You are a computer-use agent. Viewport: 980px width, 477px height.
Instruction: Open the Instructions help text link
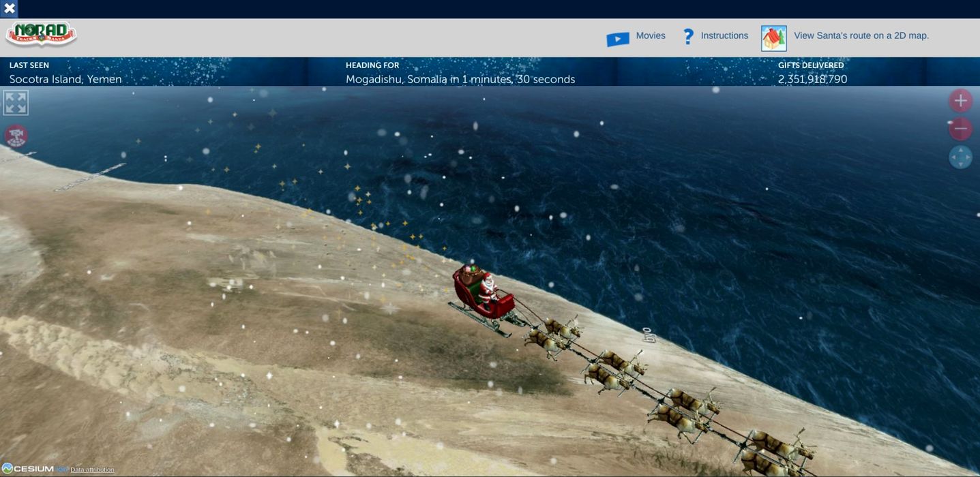[x=724, y=35]
